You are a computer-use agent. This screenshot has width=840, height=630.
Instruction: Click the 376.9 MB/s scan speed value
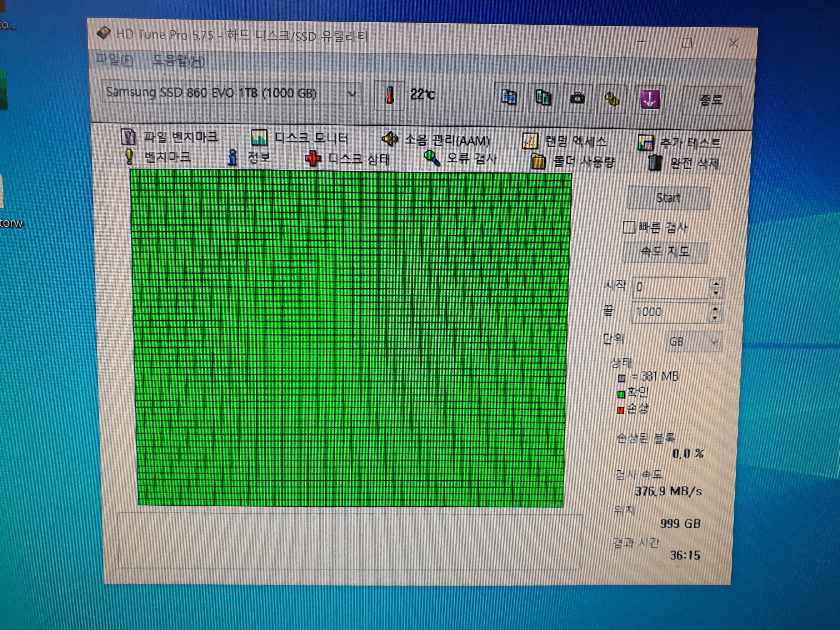(x=668, y=491)
